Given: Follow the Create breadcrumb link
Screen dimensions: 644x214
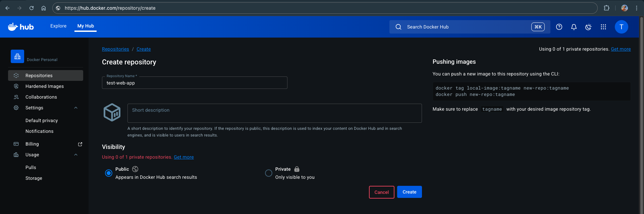Looking at the screenshot, I should pyautogui.click(x=144, y=49).
